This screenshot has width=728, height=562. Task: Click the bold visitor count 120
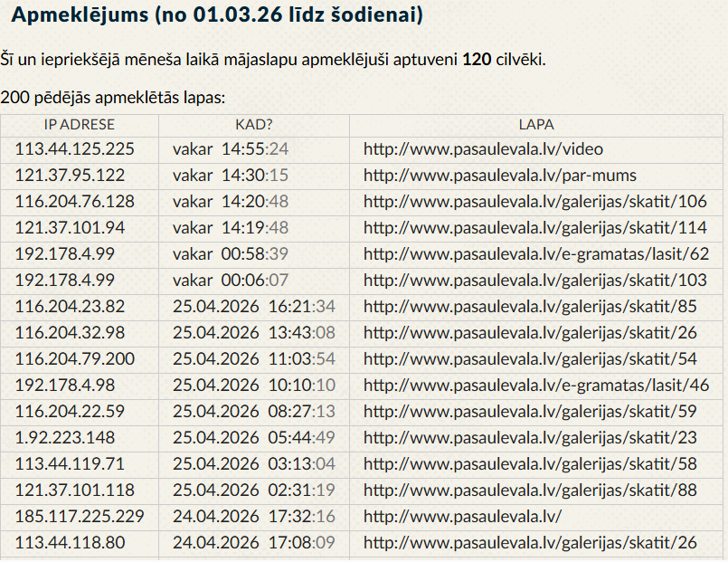point(477,60)
